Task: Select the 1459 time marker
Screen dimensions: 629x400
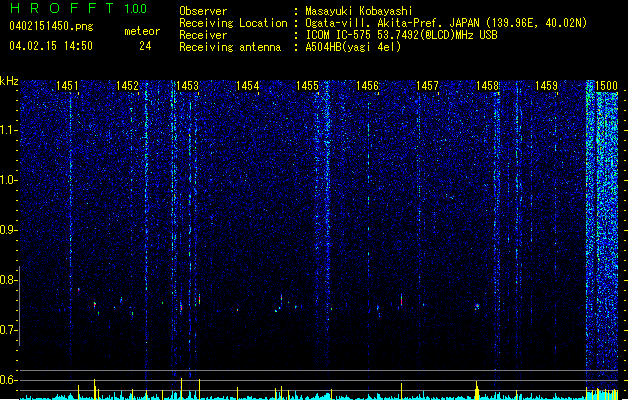Action: pyautogui.click(x=547, y=86)
